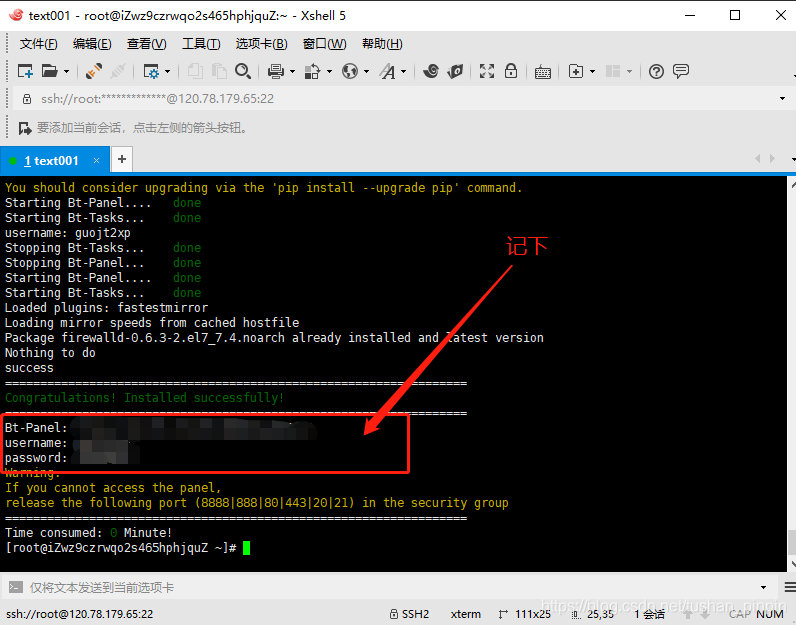Click the New Session toolbar icon

[x=26, y=71]
